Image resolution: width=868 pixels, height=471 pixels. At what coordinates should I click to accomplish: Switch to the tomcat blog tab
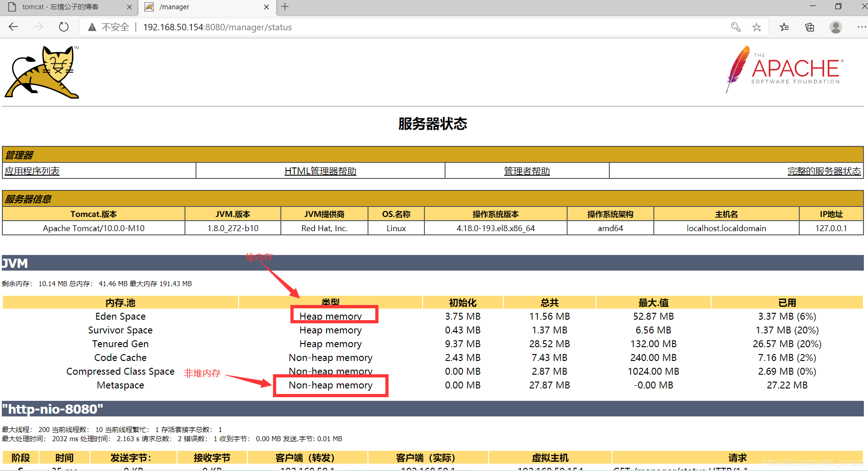(x=69, y=7)
